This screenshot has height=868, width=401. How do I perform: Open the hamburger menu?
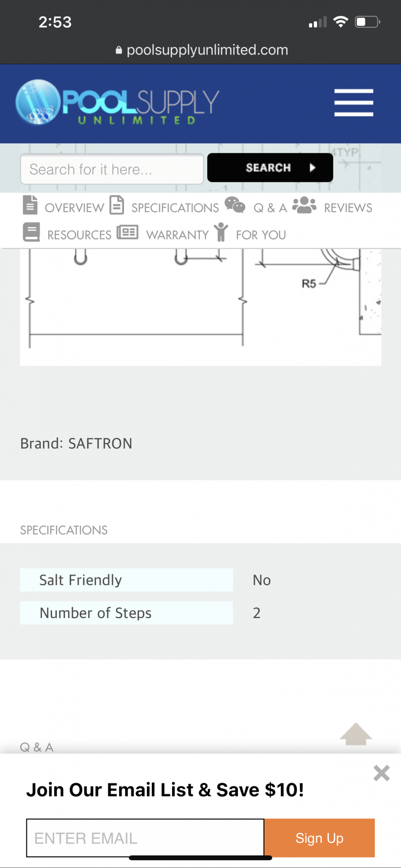pyautogui.click(x=354, y=103)
